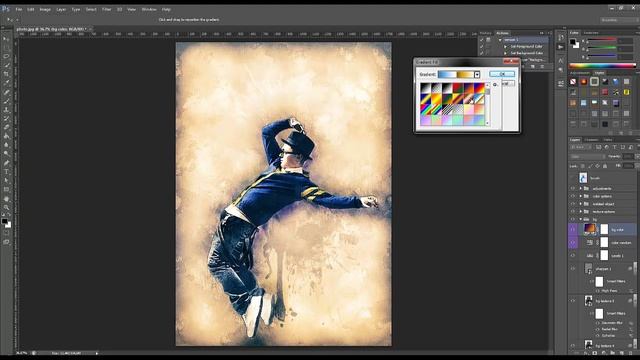Expand the adjustments layer group
The height and width of the screenshot is (360, 640).
click(581, 189)
